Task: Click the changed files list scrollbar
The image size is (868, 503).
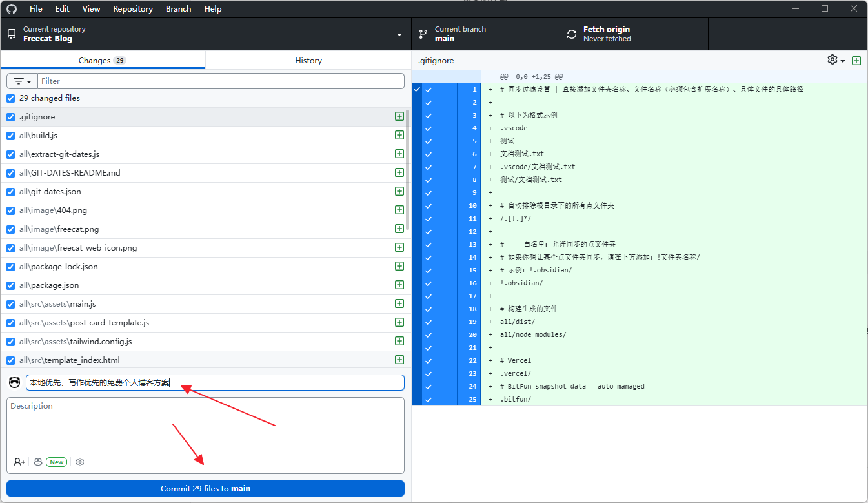Action: click(x=407, y=171)
